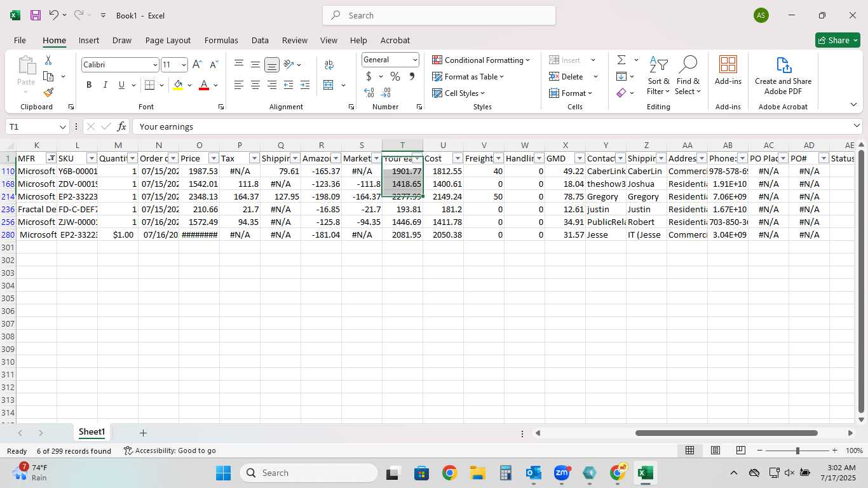Screen dimensions: 868x488
Task: Click the Wrap Text icon
Action: pyautogui.click(x=329, y=65)
